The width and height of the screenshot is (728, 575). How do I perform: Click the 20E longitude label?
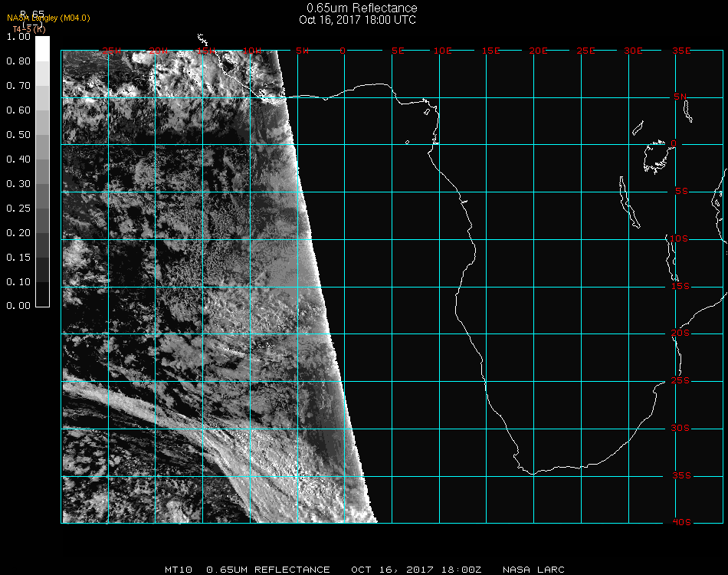(x=538, y=51)
